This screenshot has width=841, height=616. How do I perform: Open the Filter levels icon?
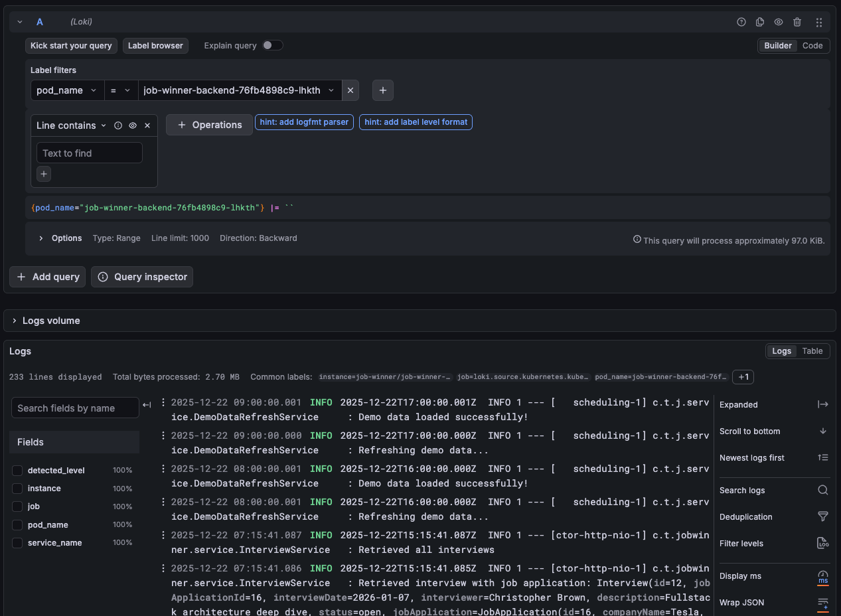823,543
